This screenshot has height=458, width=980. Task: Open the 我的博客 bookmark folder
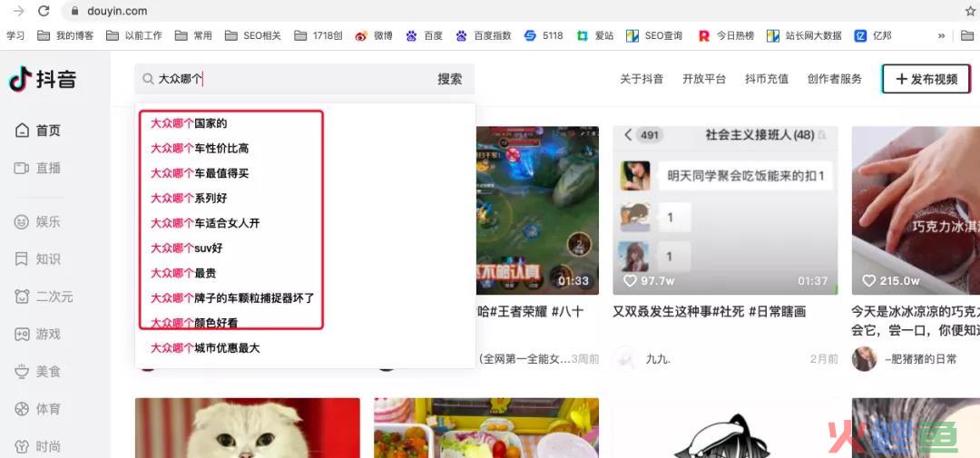pos(65,35)
